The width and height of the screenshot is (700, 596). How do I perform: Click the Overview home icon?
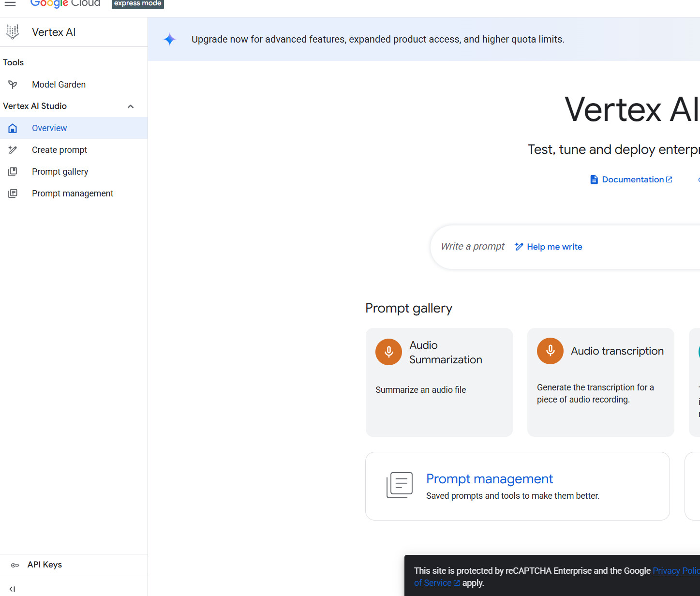click(x=13, y=128)
